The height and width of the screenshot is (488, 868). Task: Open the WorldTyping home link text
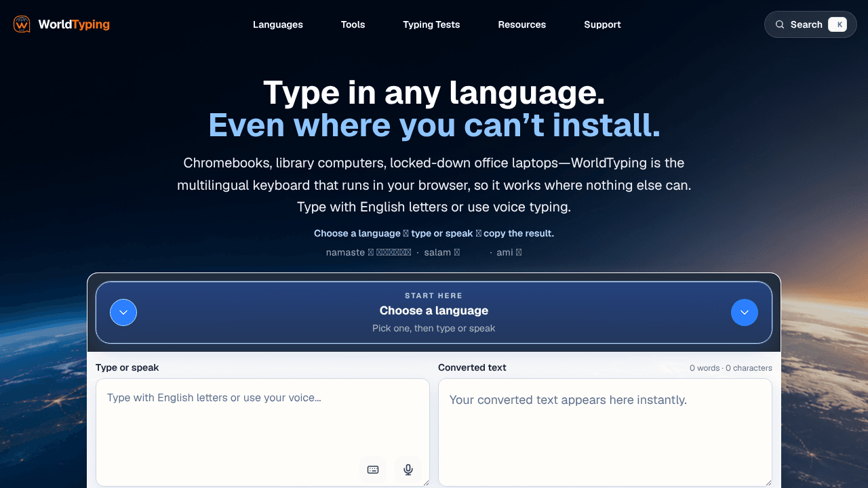pyautogui.click(x=74, y=24)
